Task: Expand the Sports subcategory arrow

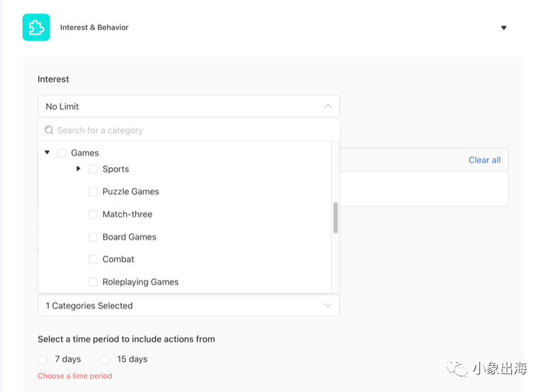Action: [x=79, y=168]
